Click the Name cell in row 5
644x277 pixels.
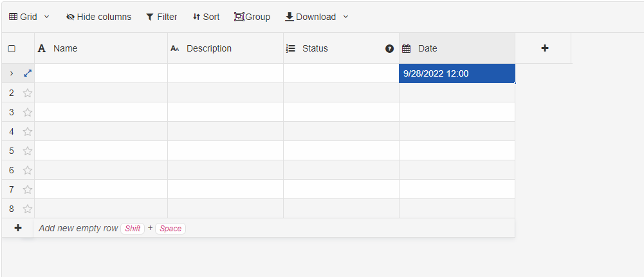click(101, 151)
